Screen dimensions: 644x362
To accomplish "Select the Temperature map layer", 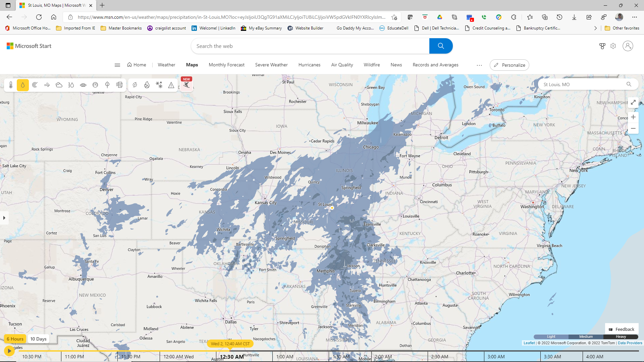I will [x=11, y=85].
